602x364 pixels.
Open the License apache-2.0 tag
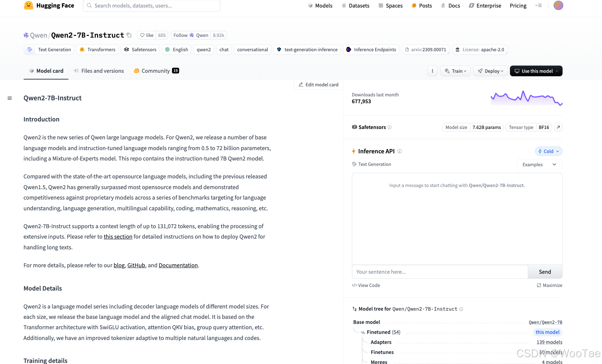tap(480, 49)
